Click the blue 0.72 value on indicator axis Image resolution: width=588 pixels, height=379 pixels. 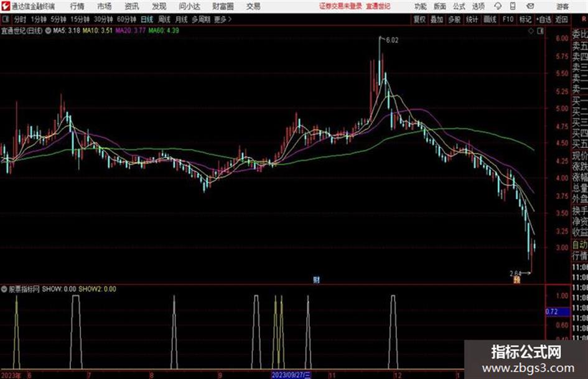558,312
